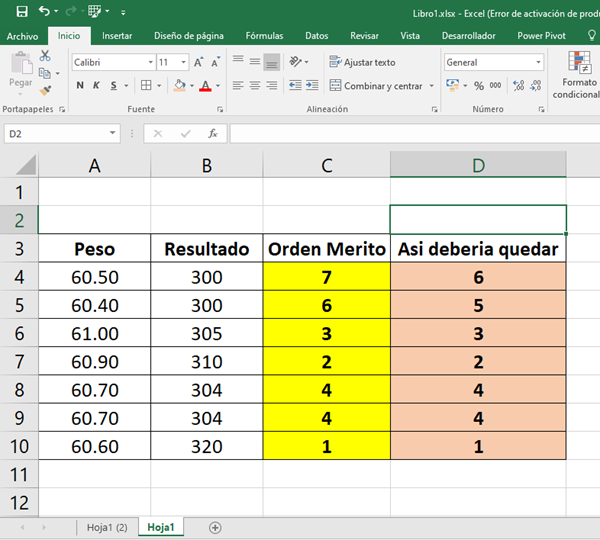Click the Cut scissors icon

click(x=45, y=56)
